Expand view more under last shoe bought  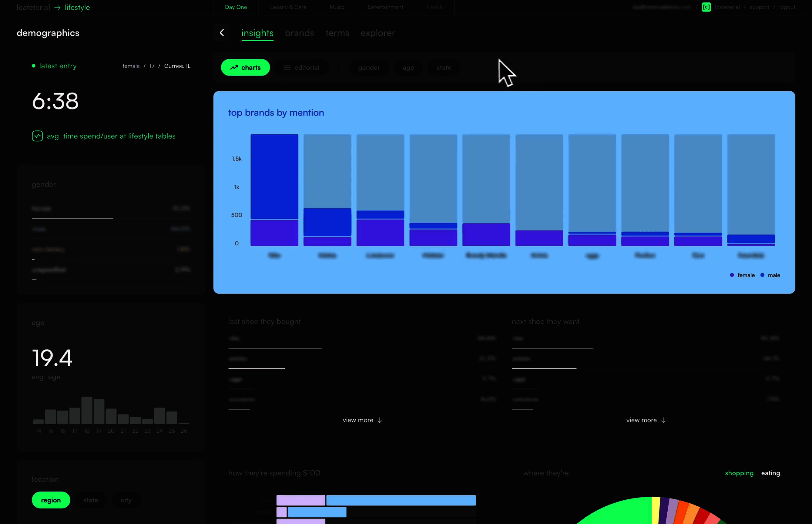(362, 420)
